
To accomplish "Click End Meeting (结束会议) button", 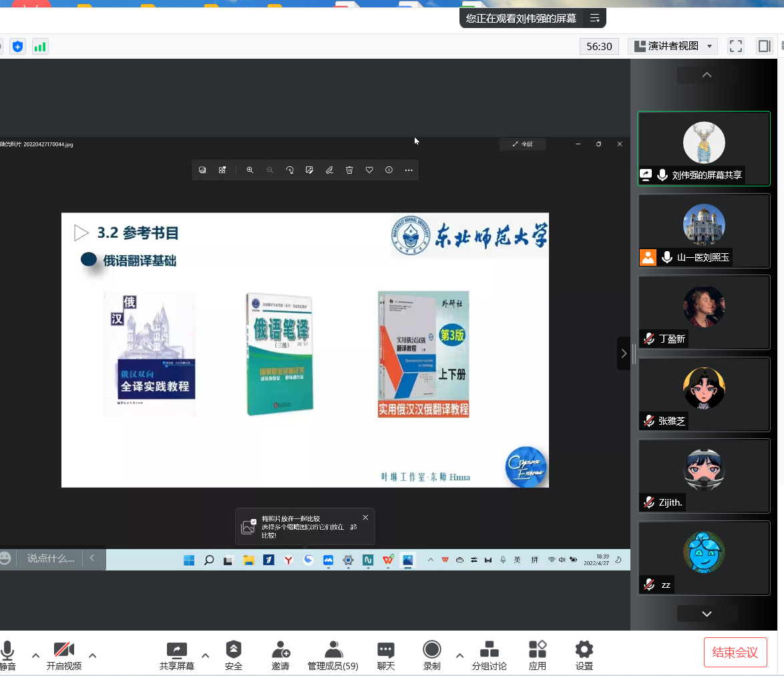I will (x=735, y=653).
